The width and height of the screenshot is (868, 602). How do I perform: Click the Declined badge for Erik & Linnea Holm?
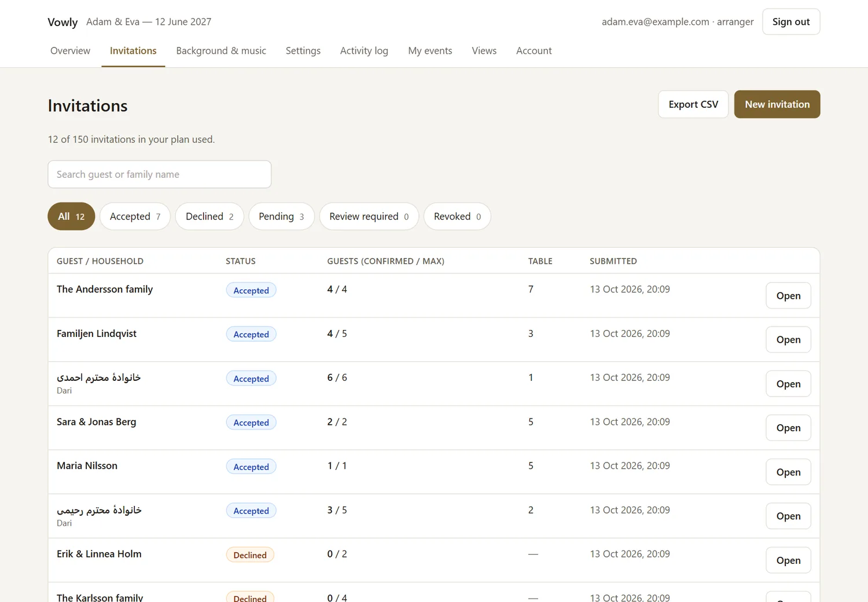[250, 555]
